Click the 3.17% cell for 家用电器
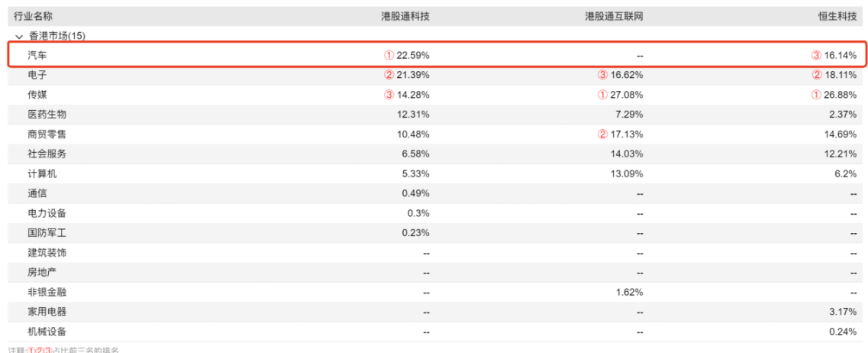868x353 pixels. pyautogui.click(x=843, y=312)
